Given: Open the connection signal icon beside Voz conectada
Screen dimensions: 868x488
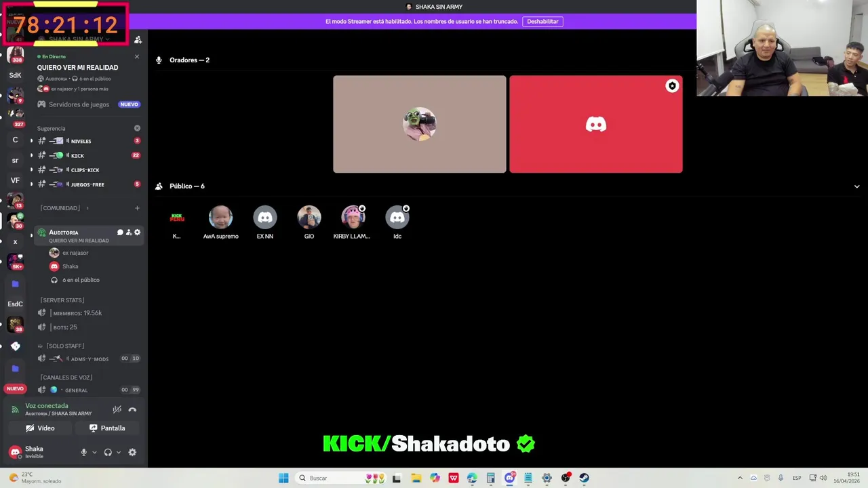Looking at the screenshot, I should 15,409.
